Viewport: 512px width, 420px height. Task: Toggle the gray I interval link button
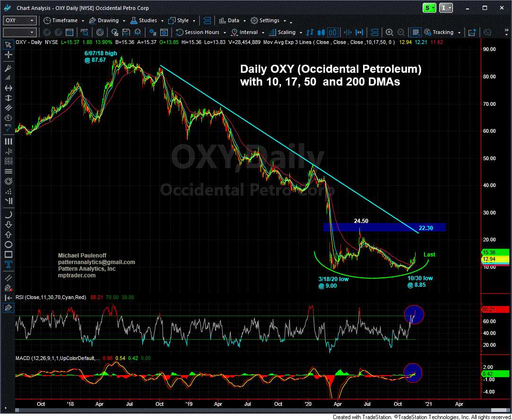point(446,8)
